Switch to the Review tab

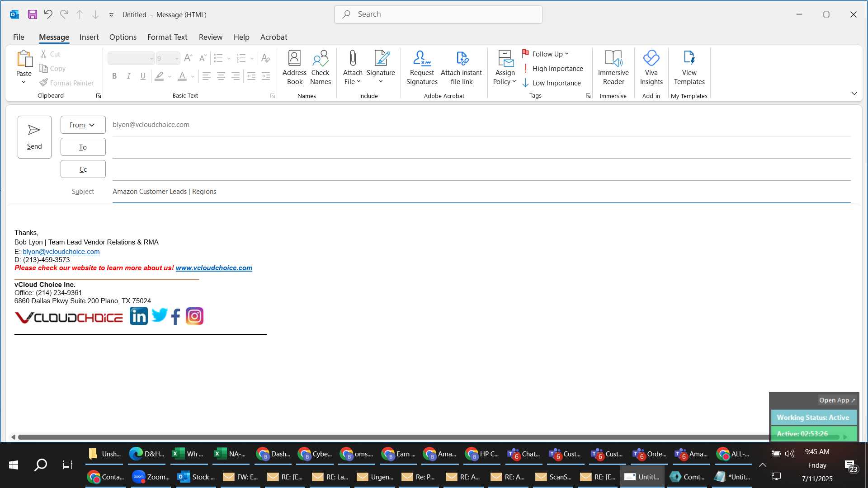click(x=211, y=37)
